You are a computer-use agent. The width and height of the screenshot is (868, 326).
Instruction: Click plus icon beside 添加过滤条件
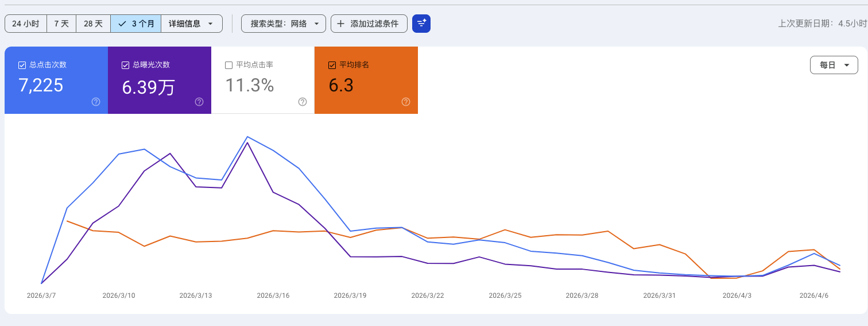tap(341, 24)
